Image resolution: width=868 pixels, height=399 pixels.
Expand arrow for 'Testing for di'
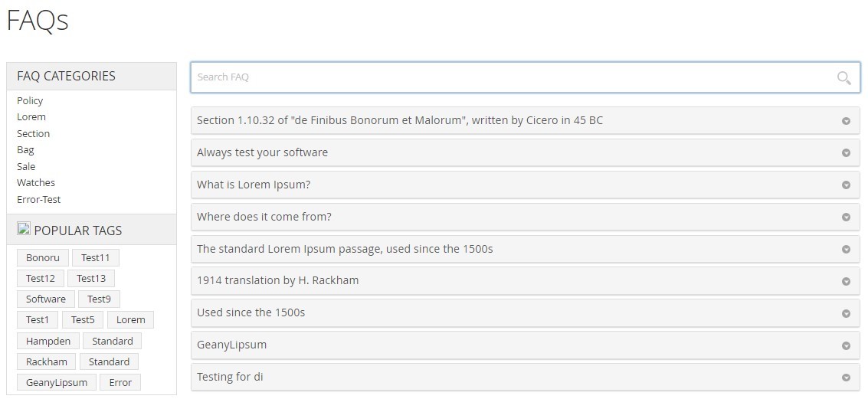pos(846,378)
